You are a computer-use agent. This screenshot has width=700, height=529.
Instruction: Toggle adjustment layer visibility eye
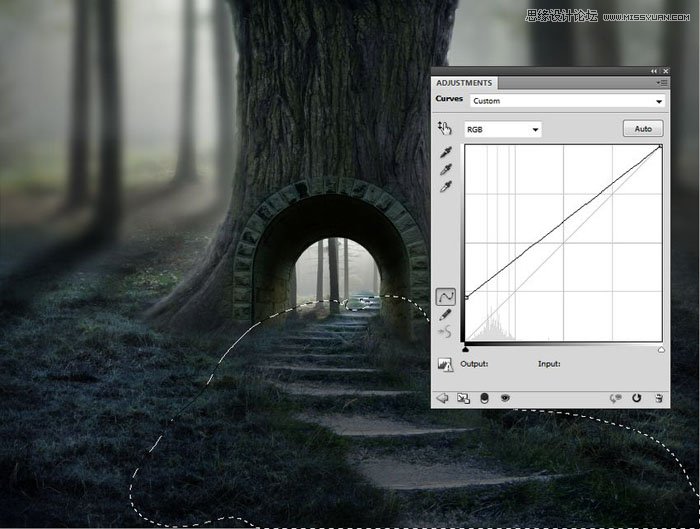pyautogui.click(x=505, y=398)
